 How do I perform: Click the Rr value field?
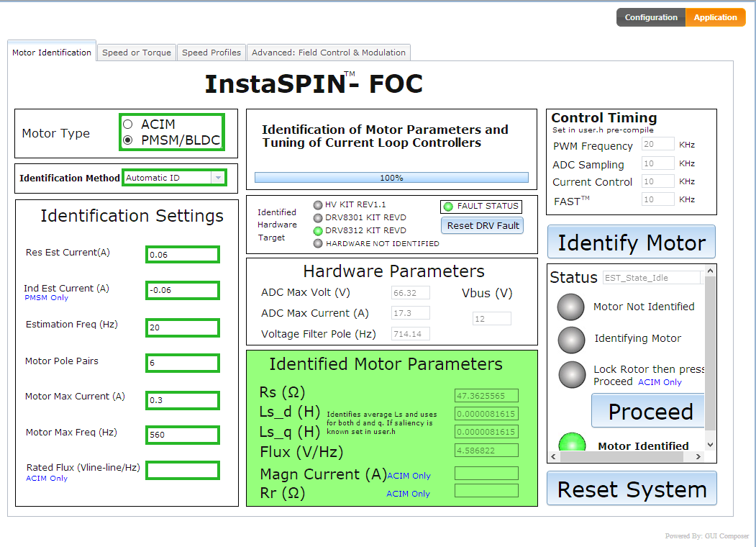pos(486,491)
